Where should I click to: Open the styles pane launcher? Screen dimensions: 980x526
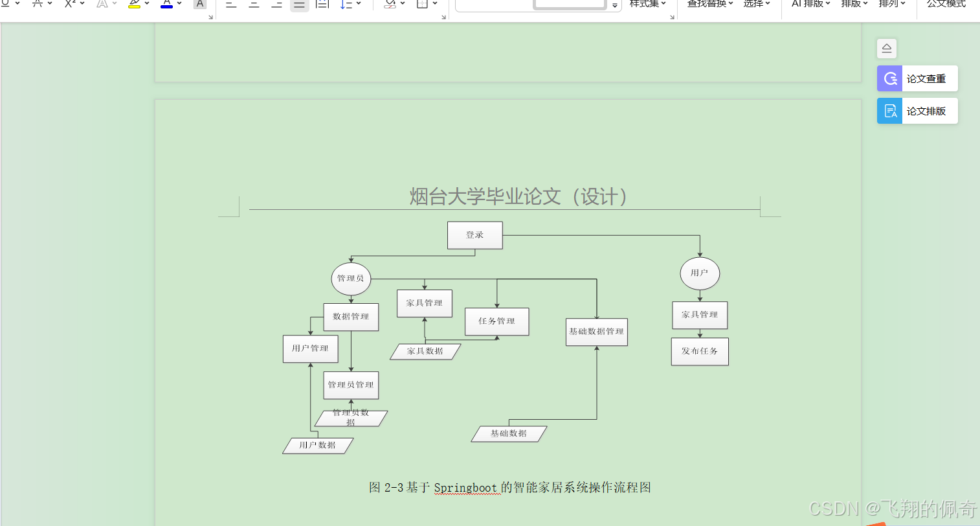672,17
